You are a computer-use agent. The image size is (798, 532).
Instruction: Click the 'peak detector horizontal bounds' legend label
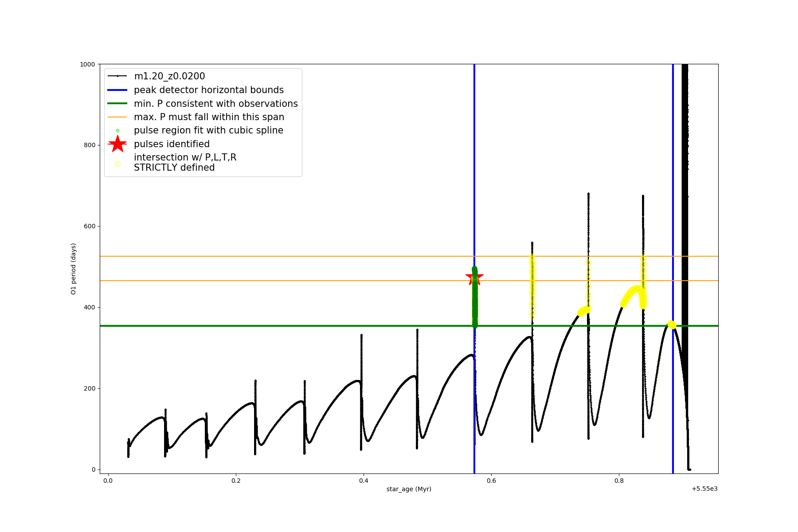coord(208,90)
